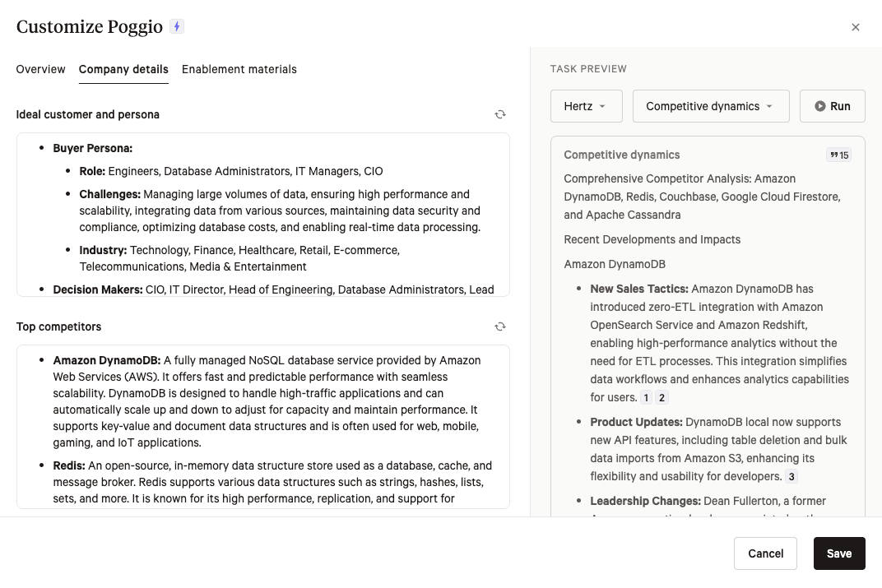Close the Customize Poggio dialog
This screenshot has height=588, width=882.
[x=856, y=27]
